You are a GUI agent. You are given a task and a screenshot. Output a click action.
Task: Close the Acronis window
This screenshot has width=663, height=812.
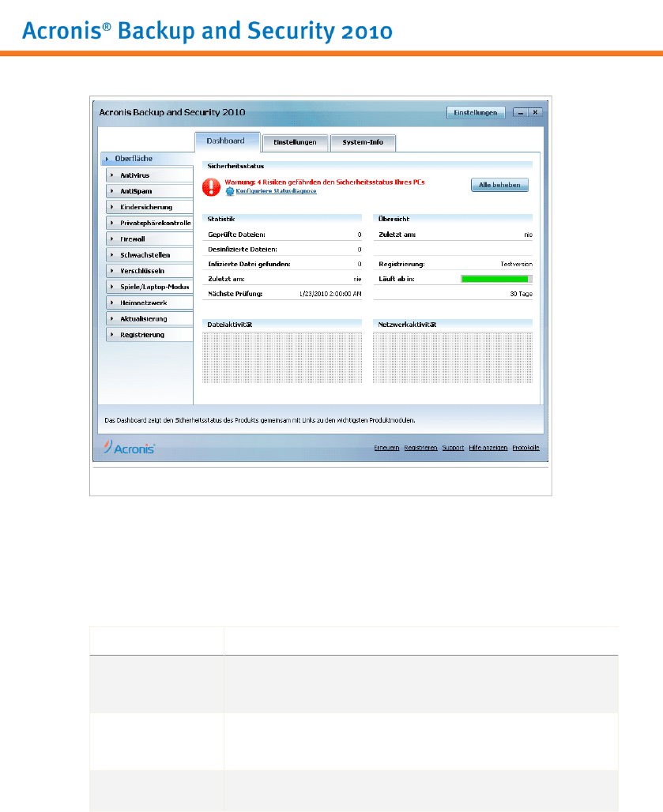pos(536,112)
